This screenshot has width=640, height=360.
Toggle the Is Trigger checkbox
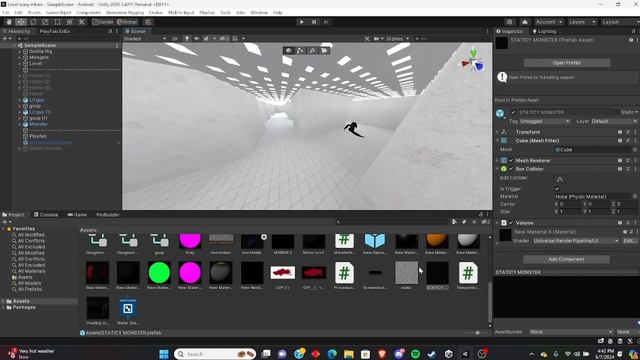tap(557, 189)
